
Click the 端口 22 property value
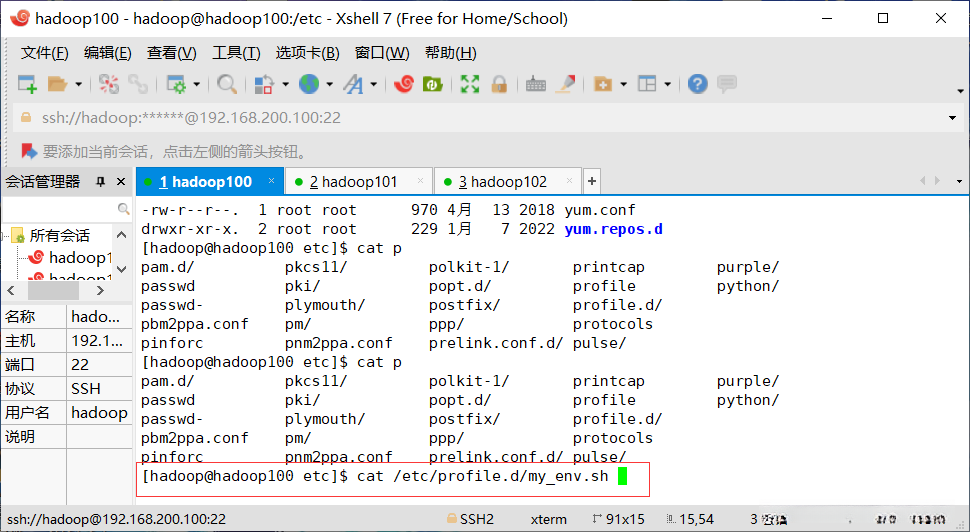(99, 364)
